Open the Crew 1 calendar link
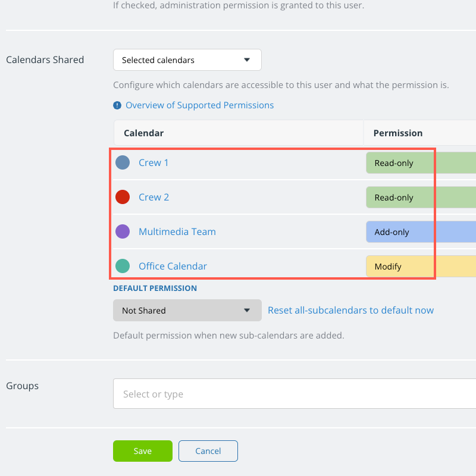Screen dimensions: 476x476 154,162
